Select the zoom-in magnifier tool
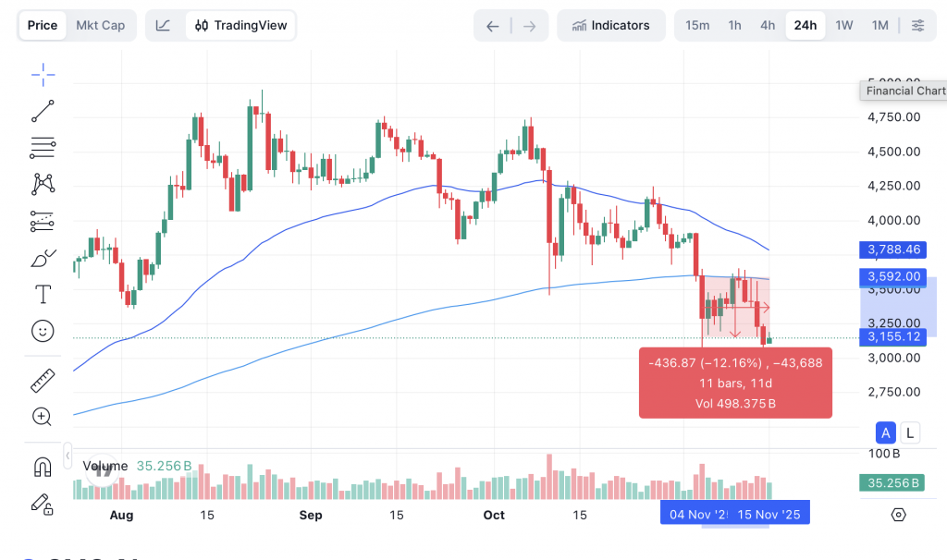The height and width of the screenshot is (560, 947). [x=43, y=417]
